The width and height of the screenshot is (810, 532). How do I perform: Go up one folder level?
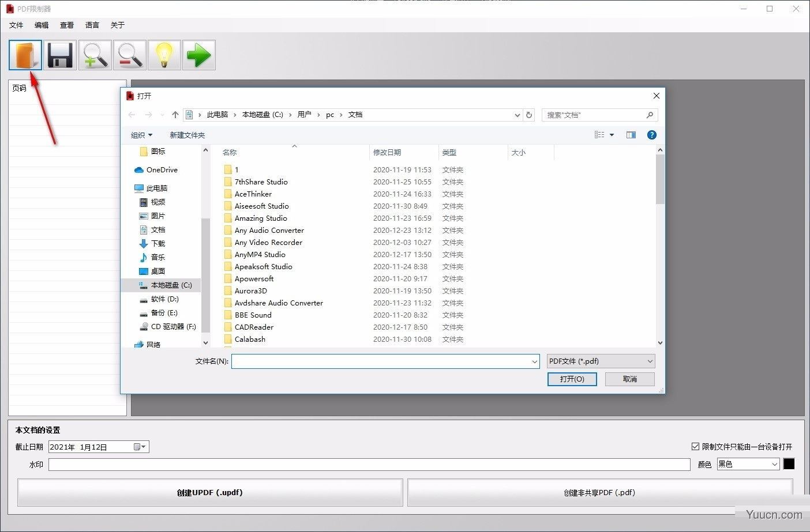(175, 115)
